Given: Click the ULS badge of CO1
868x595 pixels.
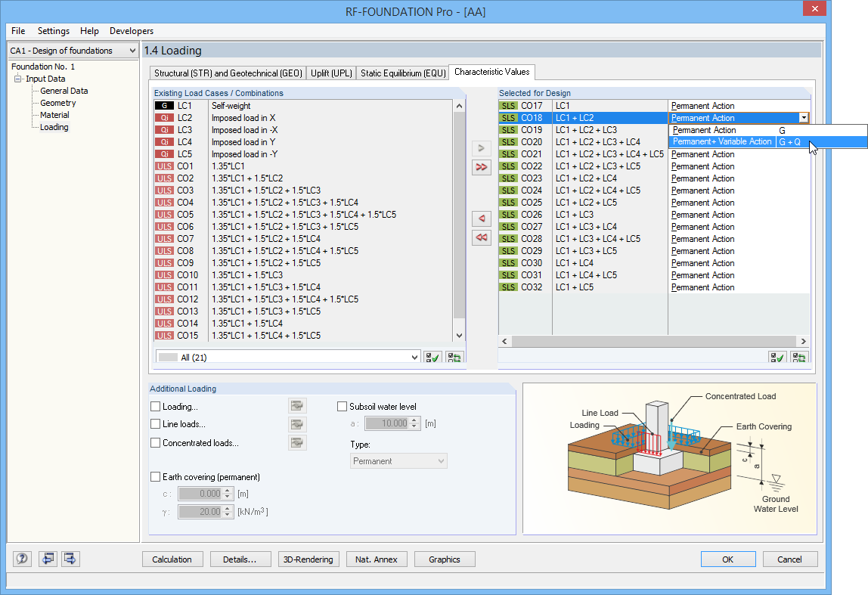Looking at the screenshot, I should pyautogui.click(x=164, y=166).
